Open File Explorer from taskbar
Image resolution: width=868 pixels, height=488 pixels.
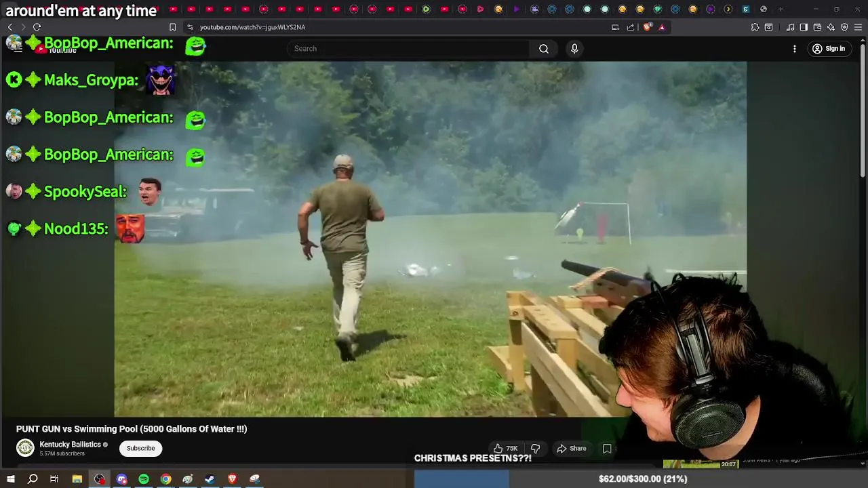(x=77, y=479)
